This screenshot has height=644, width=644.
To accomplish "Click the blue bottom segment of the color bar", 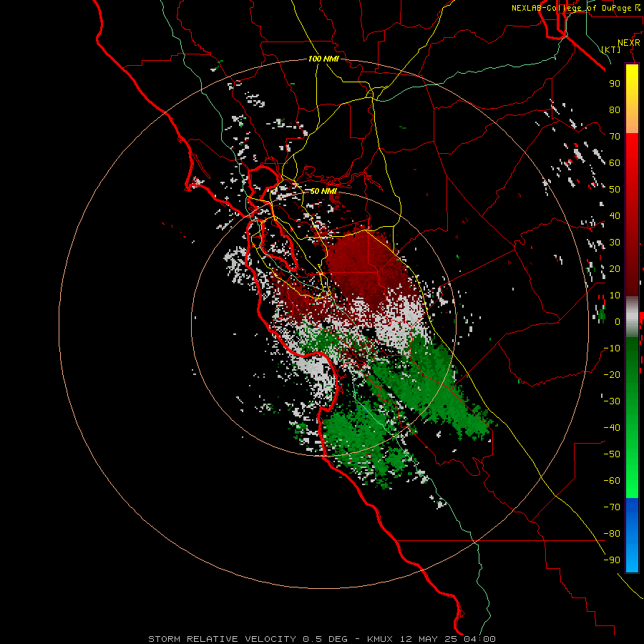I will (x=632, y=535).
